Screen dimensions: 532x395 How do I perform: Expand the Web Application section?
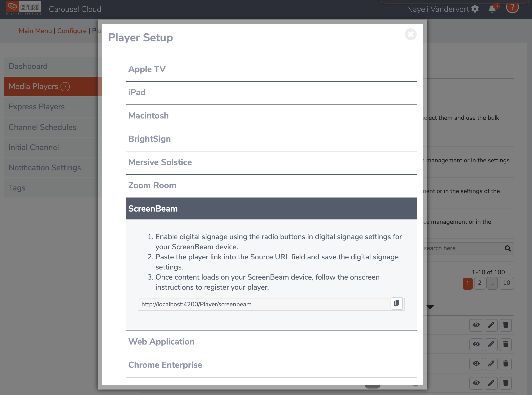click(271, 342)
